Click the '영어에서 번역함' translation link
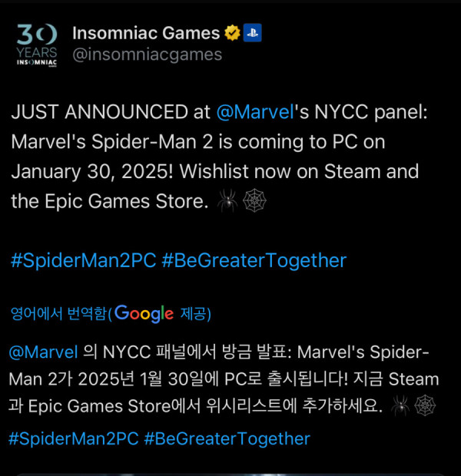Viewport: 461px width, 476px height. click(x=58, y=313)
